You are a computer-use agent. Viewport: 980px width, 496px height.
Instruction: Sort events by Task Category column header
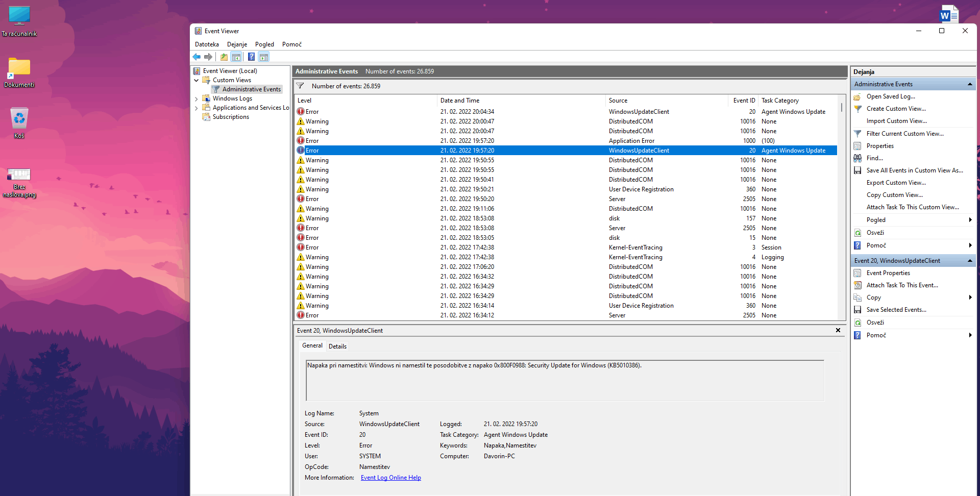click(798, 101)
